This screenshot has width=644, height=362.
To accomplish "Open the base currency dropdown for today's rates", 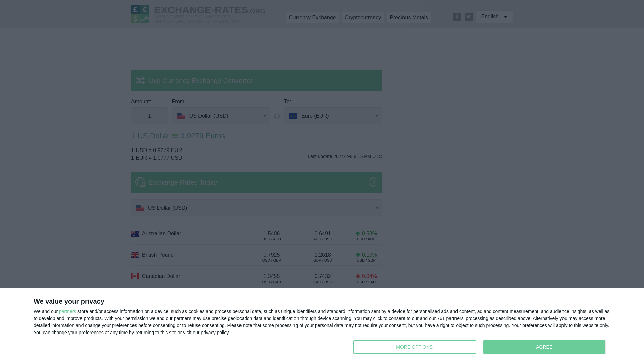I will pyautogui.click(x=256, y=208).
